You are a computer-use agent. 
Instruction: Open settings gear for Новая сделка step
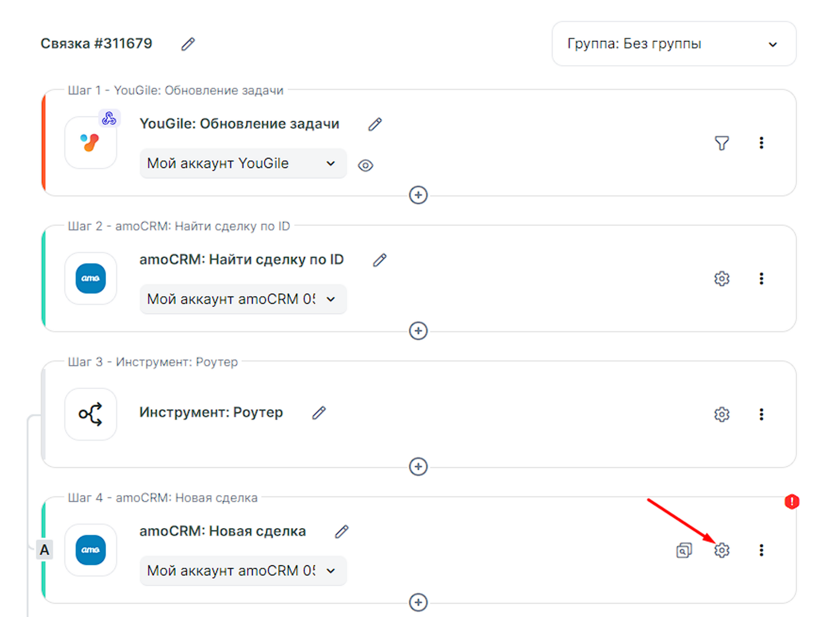click(x=722, y=550)
